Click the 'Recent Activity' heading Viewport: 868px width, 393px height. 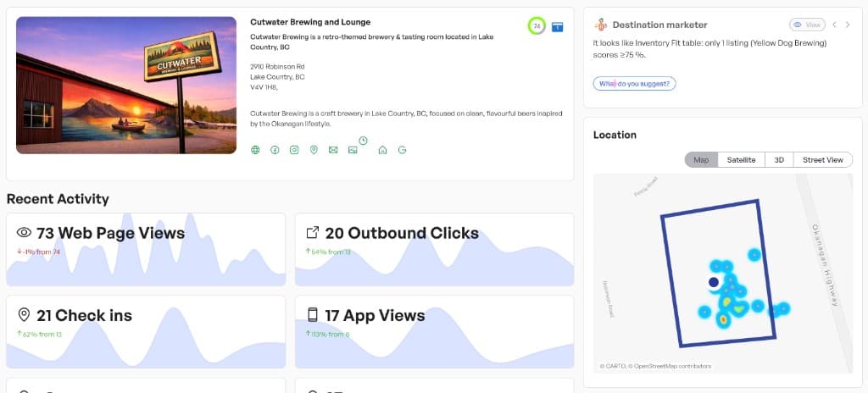click(58, 199)
